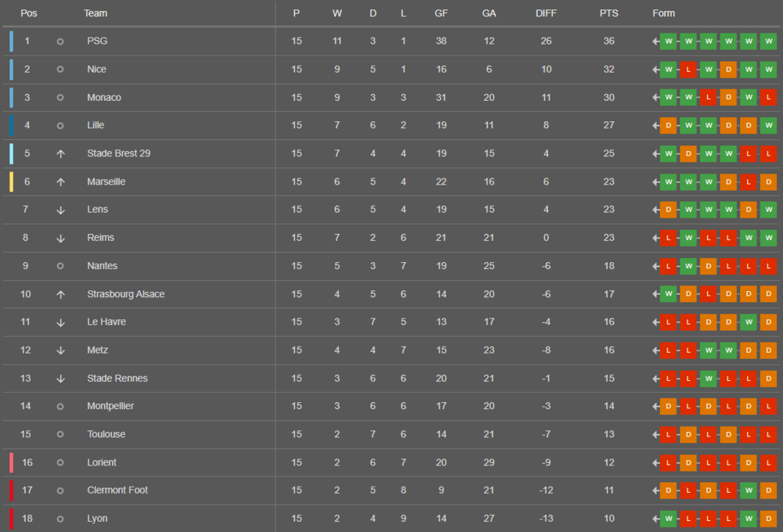The height and width of the screenshot is (532, 783).
Task: Click the DIFF column header
Action: pyautogui.click(x=547, y=13)
